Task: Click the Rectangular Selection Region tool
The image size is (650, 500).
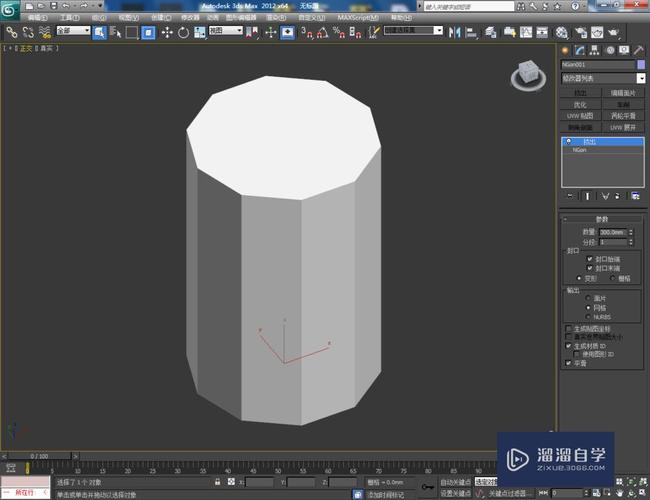Action: [132, 32]
